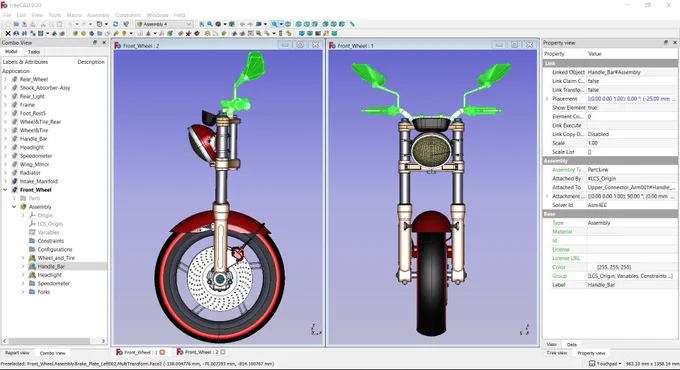Click the Open document folder icon

pyautogui.click(x=16, y=24)
